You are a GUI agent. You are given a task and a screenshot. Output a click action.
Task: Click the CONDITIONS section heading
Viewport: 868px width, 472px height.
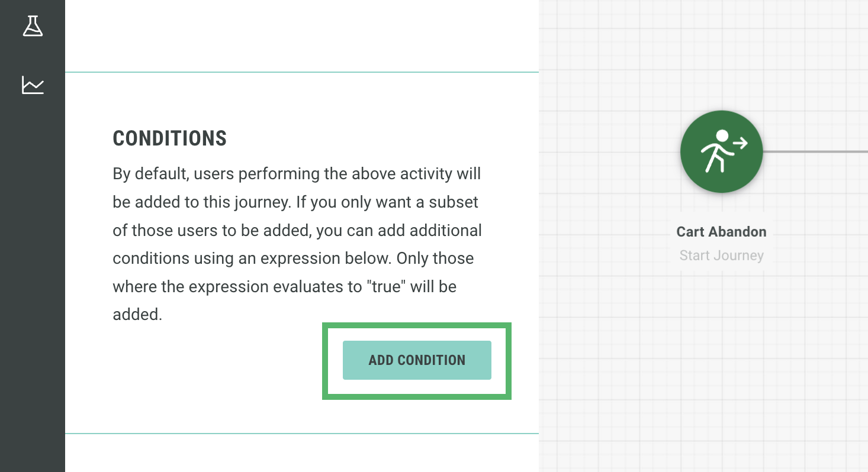click(169, 138)
